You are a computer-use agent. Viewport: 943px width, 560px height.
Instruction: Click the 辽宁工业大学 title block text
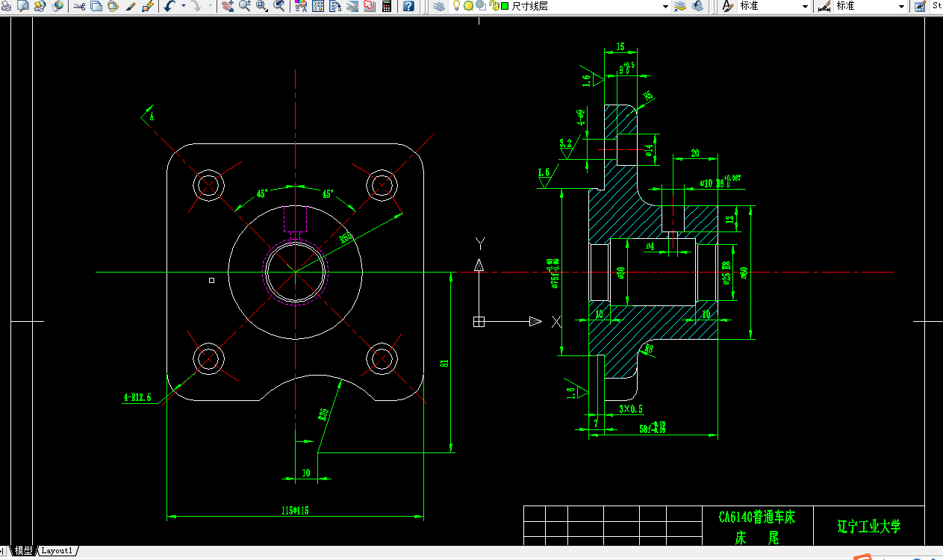869,526
